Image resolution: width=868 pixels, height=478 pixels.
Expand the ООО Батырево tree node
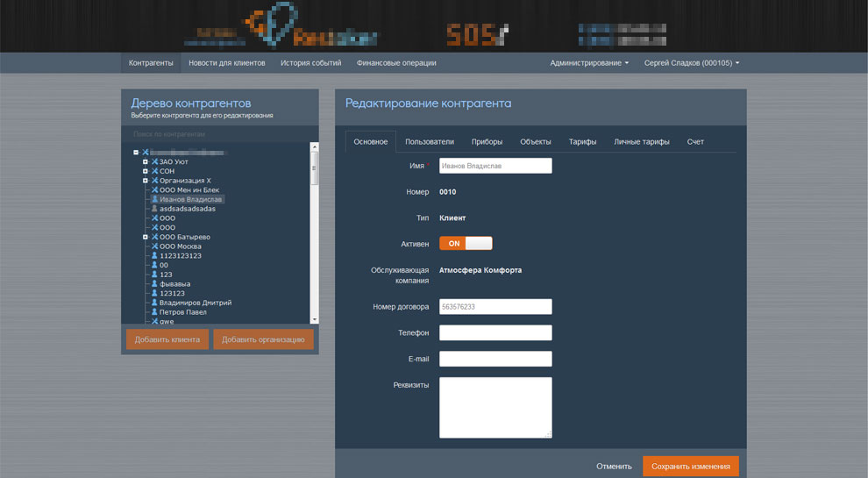pos(146,237)
